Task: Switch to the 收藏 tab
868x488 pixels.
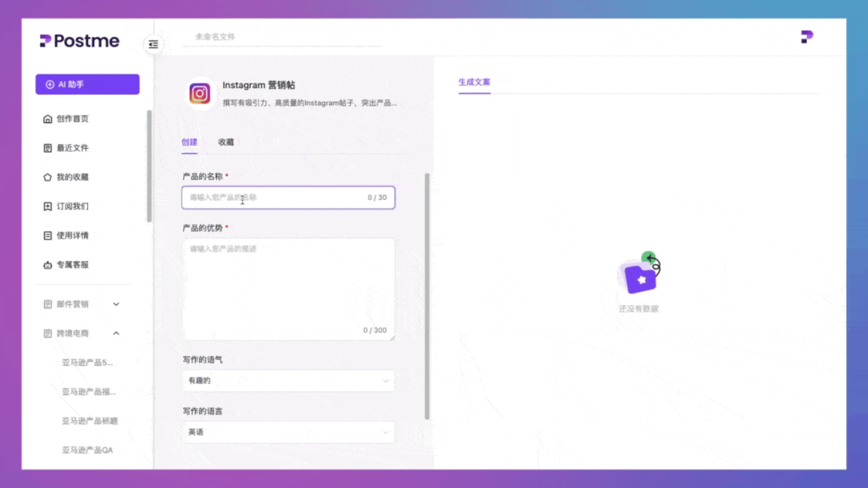Action: [x=225, y=142]
